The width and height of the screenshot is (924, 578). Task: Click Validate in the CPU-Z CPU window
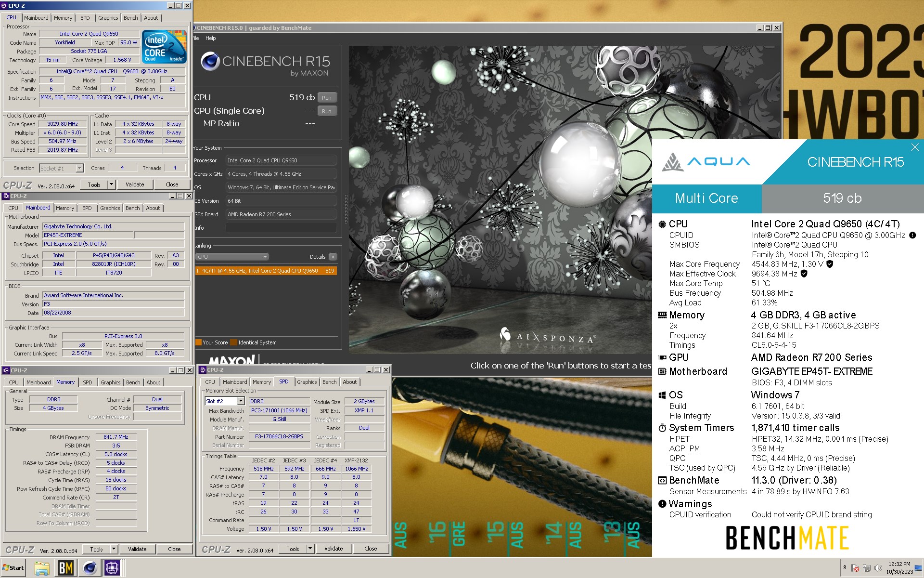tap(135, 184)
